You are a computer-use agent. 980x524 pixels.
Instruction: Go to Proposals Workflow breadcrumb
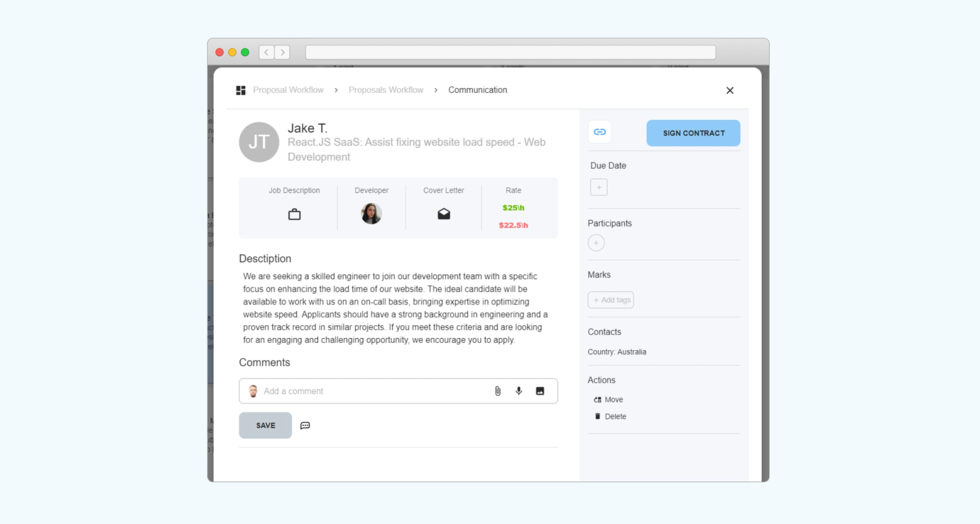click(386, 90)
